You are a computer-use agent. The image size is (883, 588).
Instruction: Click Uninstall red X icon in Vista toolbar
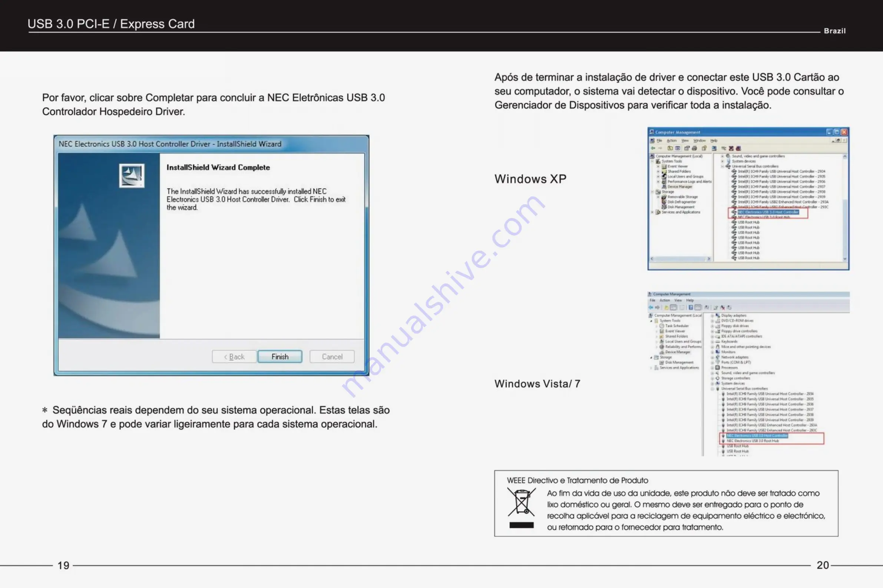tap(723, 308)
